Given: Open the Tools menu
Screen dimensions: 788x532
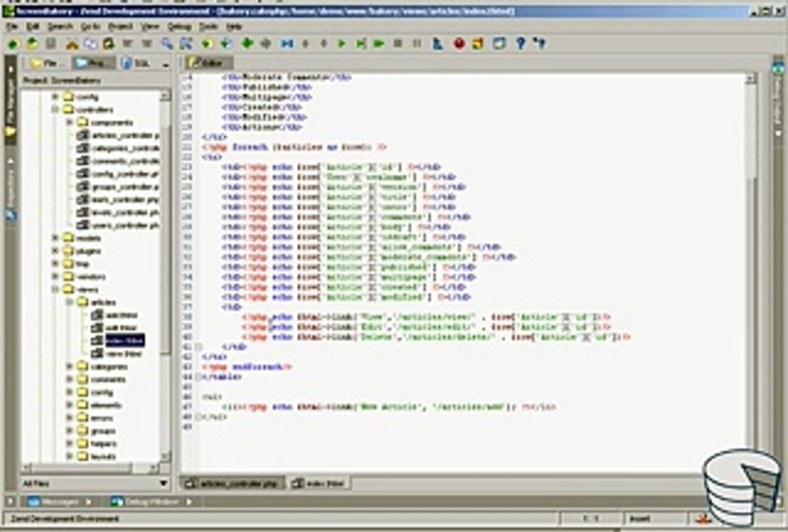Looking at the screenshot, I should pyautogui.click(x=208, y=27).
